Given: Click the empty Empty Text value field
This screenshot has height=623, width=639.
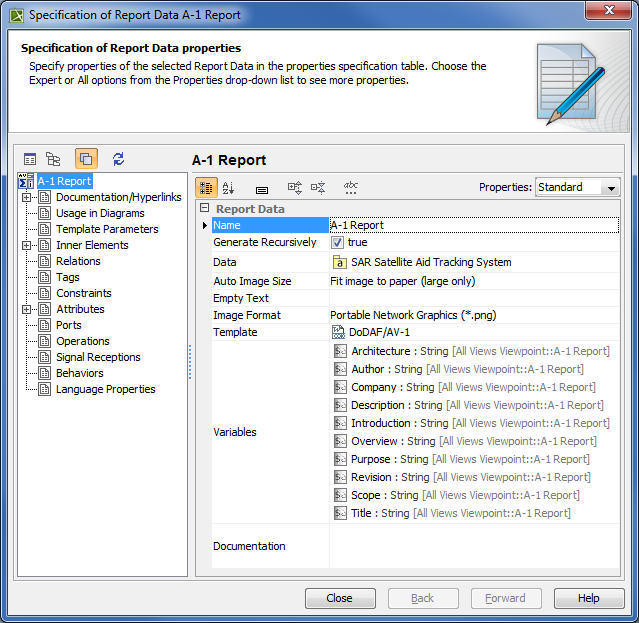Looking at the screenshot, I should coord(474,298).
